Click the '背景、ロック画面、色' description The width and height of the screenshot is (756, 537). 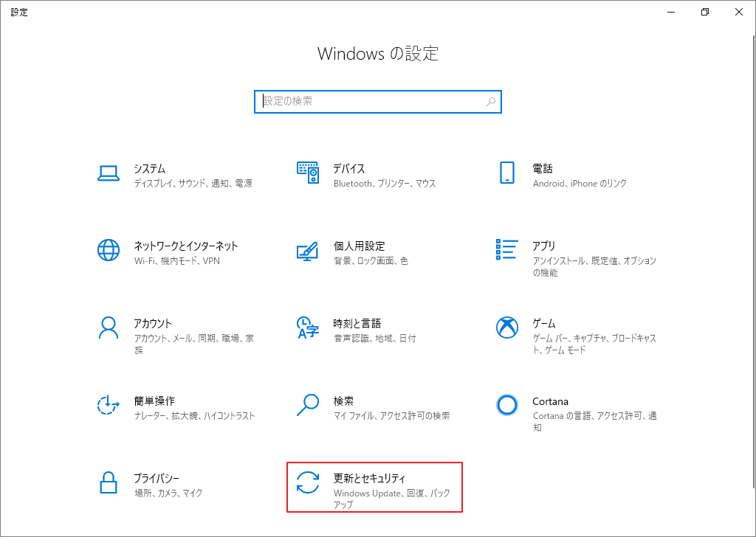tap(371, 261)
